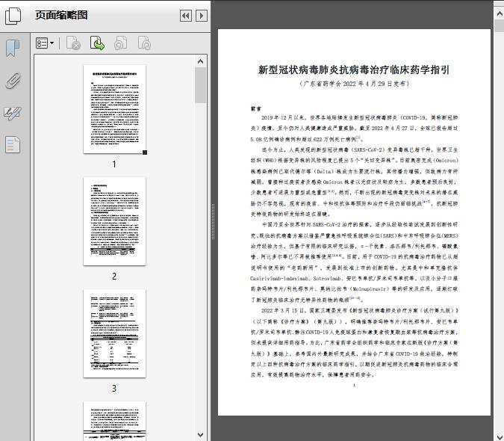Click page label 1 under thumbnail

click(114, 164)
